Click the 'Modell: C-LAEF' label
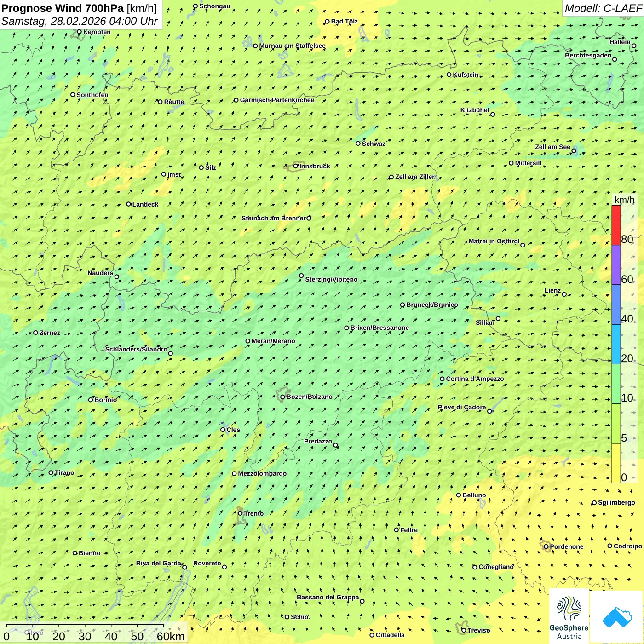Viewport: 644px width, 644px height. pyautogui.click(x=603, y=8)
